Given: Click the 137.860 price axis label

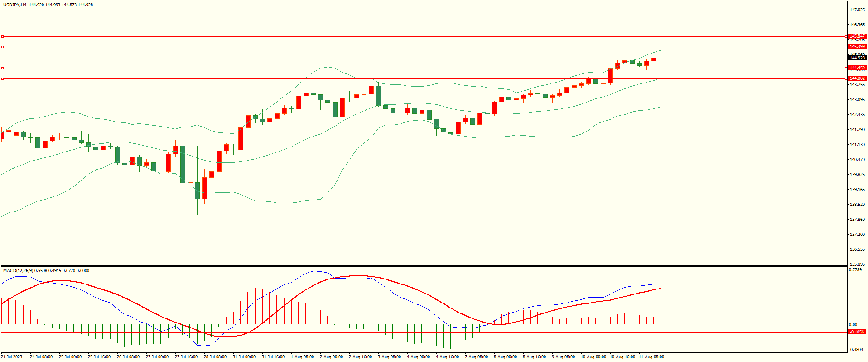Looking at the screenshot, I should (858, 220).
